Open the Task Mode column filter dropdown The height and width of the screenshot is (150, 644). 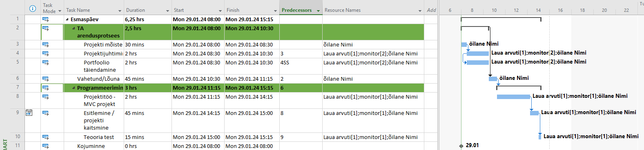coord(60,11)
